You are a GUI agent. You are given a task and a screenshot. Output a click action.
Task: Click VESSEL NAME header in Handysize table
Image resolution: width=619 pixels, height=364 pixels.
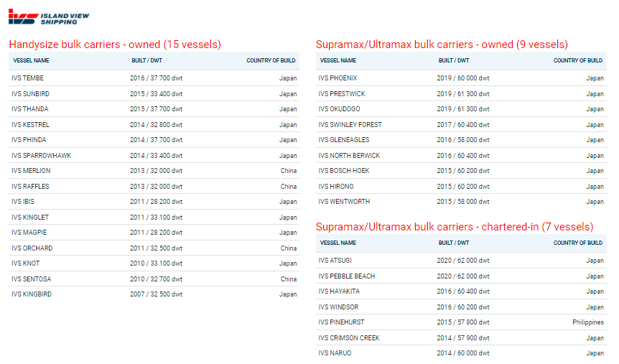coord(31,60)
